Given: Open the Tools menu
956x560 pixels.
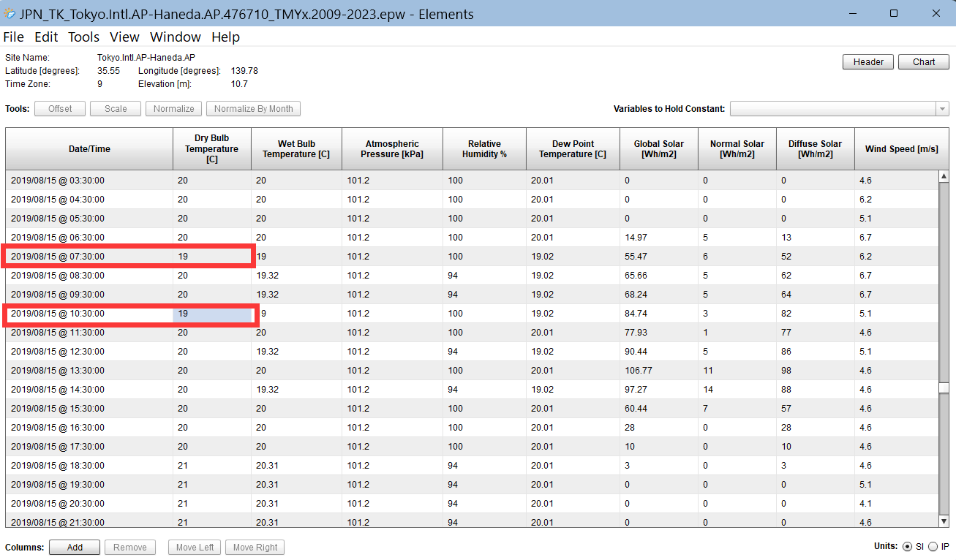Looking at the screenshot, I should tap(83, 37).
